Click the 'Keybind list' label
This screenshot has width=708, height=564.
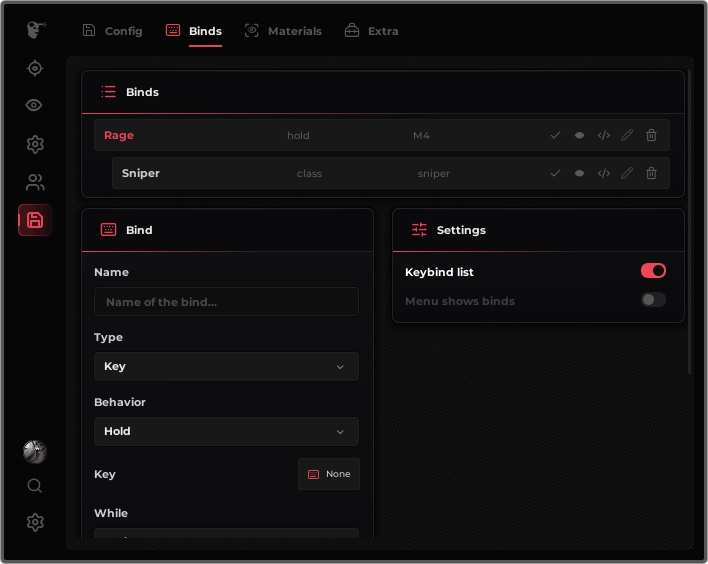[x=439, y=272]
